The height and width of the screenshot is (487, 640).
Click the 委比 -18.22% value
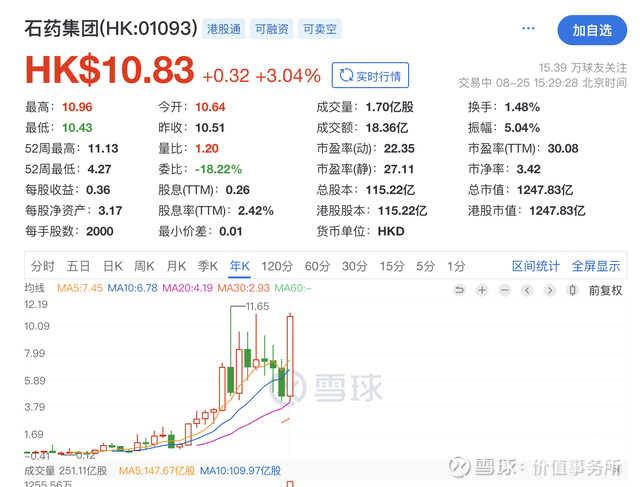pos(218,169)
